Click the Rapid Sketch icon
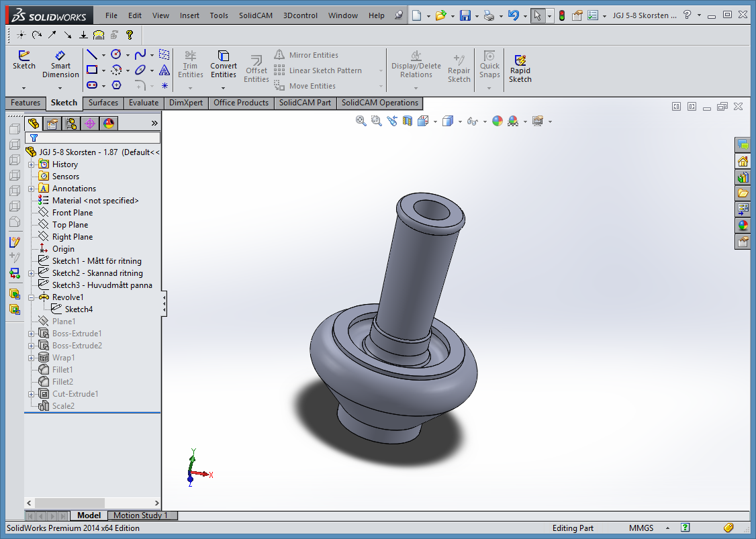756x539 pixels. pos(520,69)
